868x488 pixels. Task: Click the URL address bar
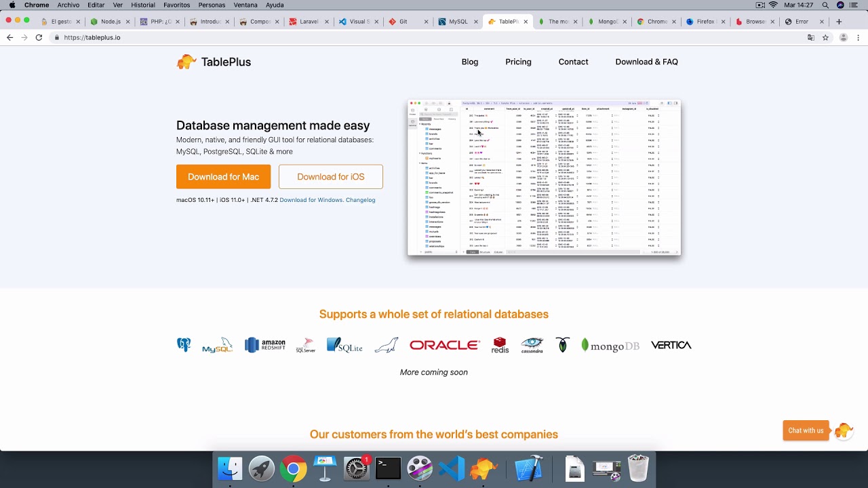click(x=427, y=37)
